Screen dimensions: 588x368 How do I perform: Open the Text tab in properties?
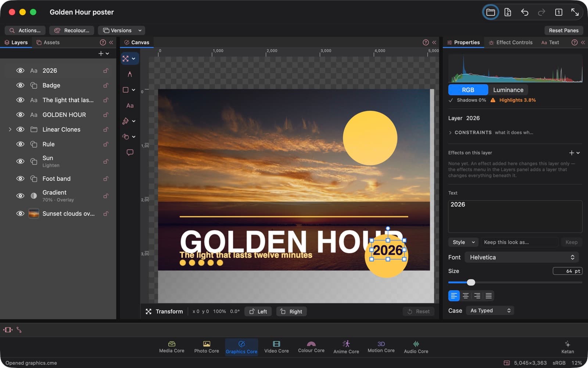[550, 42]
